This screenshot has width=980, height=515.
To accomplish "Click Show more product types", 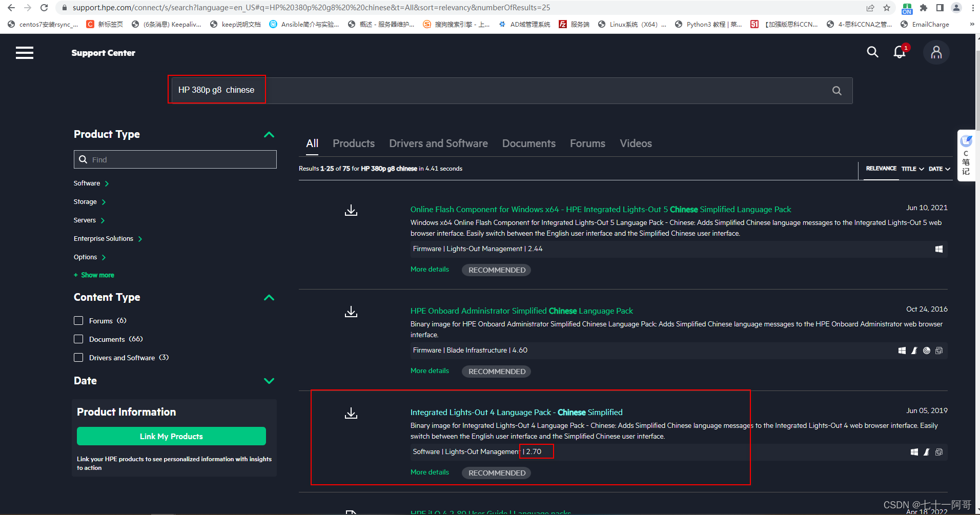I will click(94, 275).
